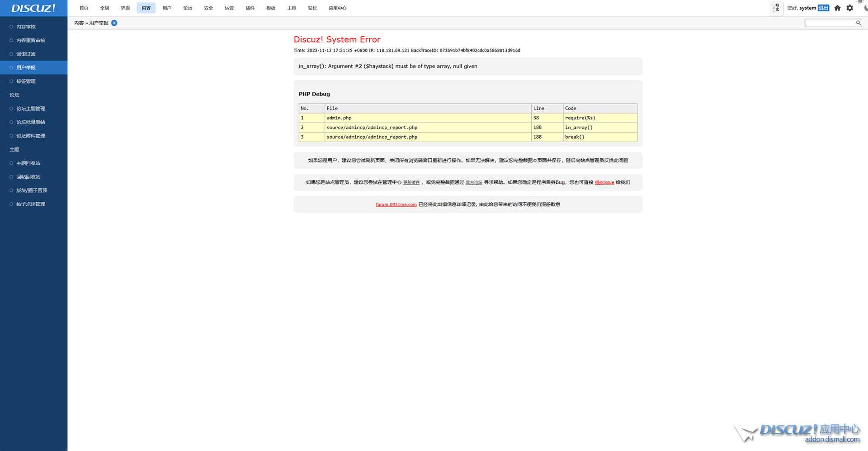Open the 模板 top menu
The image size is (868, 451).
[271, 8]
